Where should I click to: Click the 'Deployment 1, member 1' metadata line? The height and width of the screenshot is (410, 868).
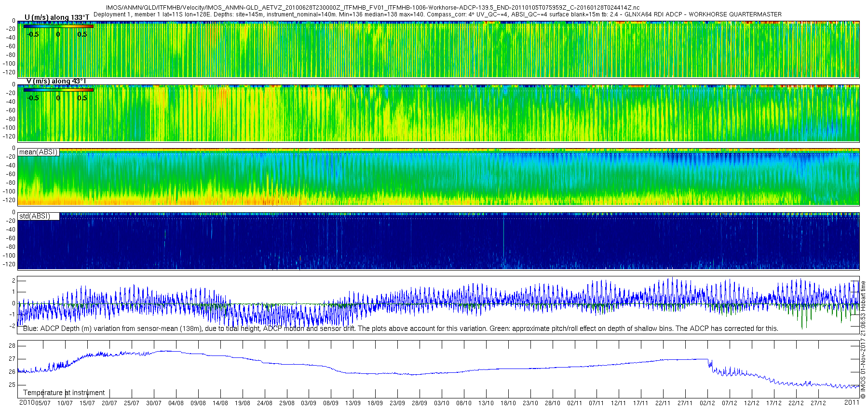(x=437, y=14)
